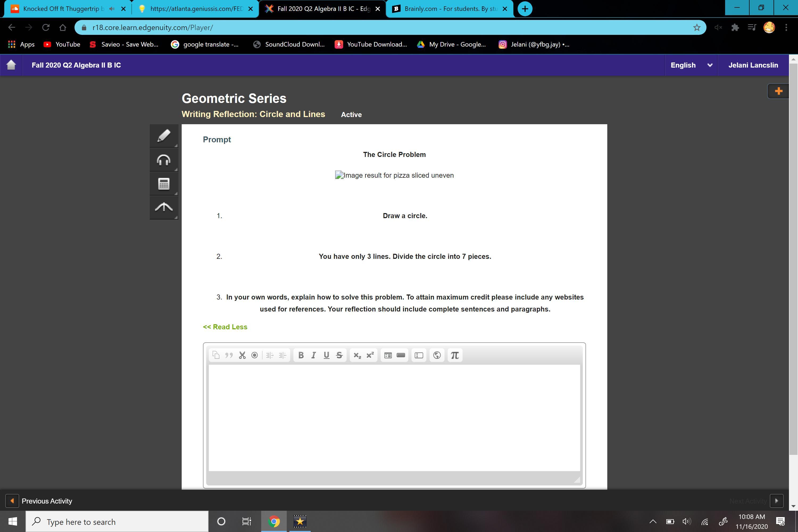798x532 pixels.
Task: Collapse the left side toolbar arrow
Action: [x=164, y=207]
